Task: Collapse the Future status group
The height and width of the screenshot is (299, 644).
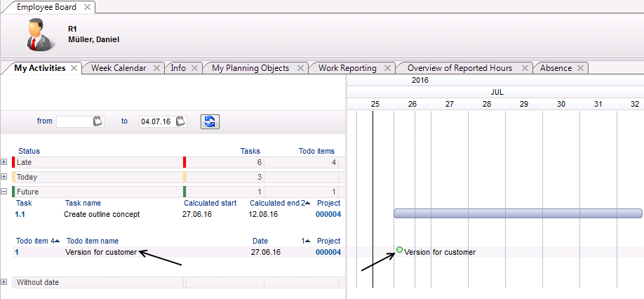Action: [4, 192]
